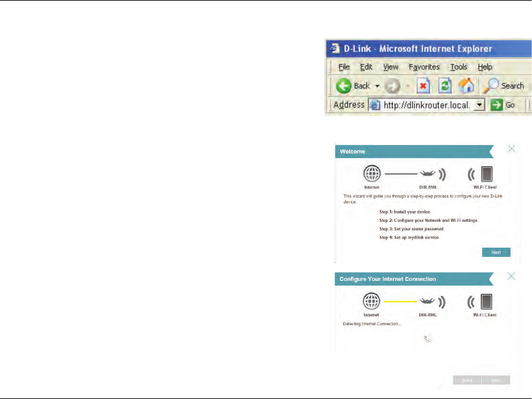The height and width of the screenshot is (399, 532).
Task: Click the Internet globe icon in Welcome wizard
Action: [x=372, y=173]
